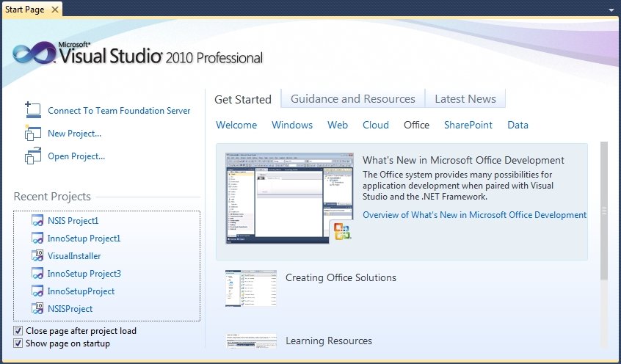This screenshot has height=364, width=621.
Task: Click the content pane vertical scrollbar thumb
Action: click(x=603, y=211)
